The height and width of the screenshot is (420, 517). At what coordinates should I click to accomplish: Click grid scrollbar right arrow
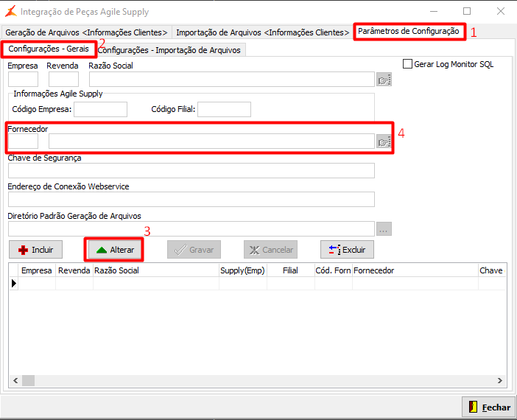(500, 380)
